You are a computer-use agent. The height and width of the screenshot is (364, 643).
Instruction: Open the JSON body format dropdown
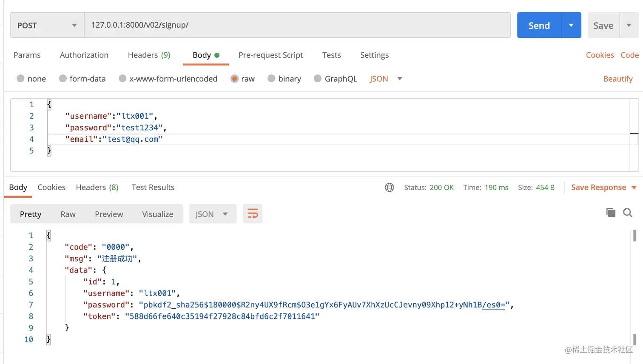point(386,79)
